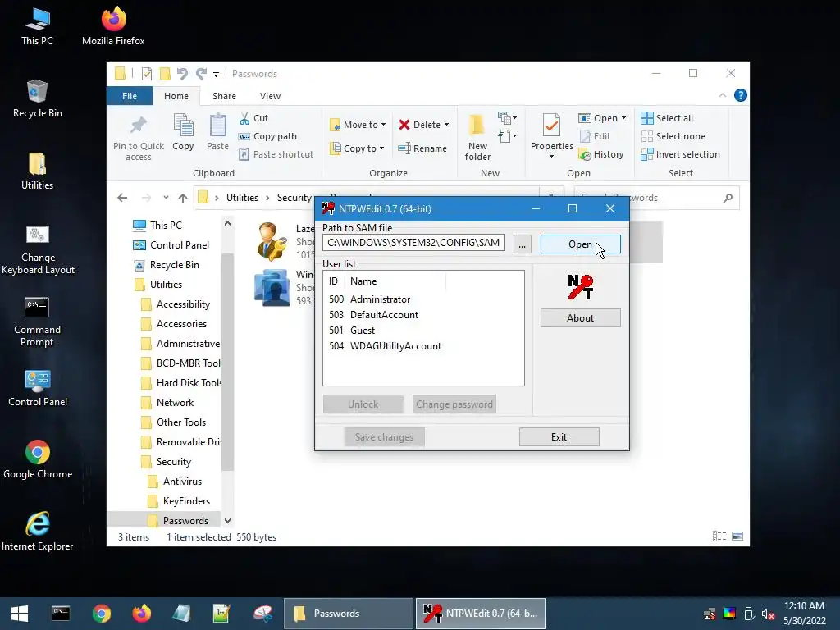840x630 pixels.
Task: Go back with Explorer back arrow
Action: click(x=122, y=198)
